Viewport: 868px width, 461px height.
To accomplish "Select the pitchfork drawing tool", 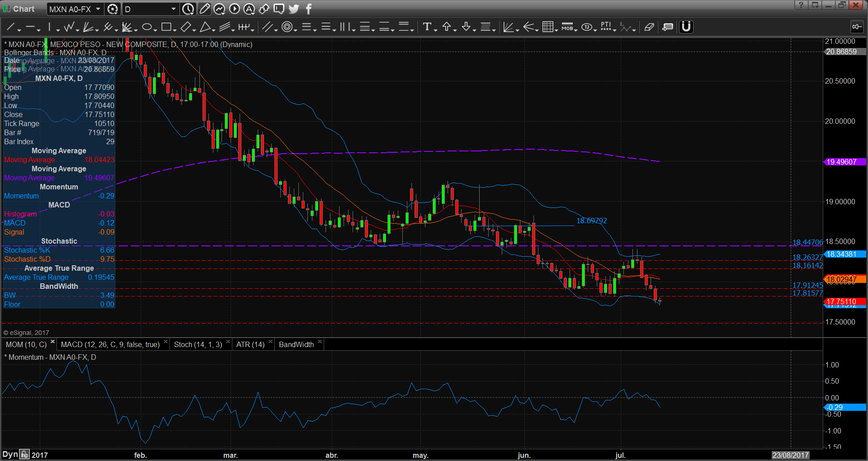I will [108, 27].
